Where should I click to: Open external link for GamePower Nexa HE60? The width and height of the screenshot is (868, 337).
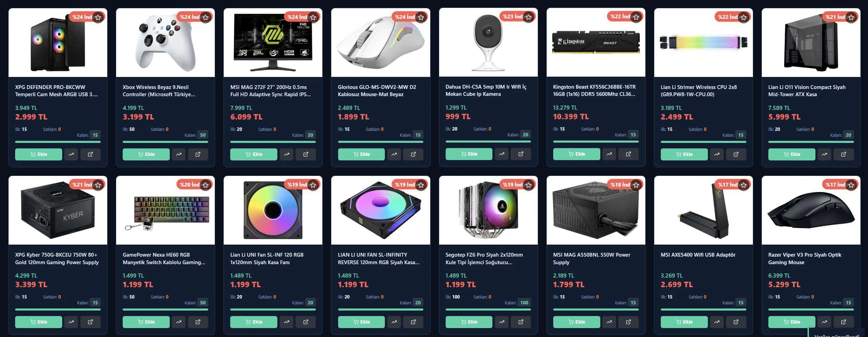pyautogui.click(x=198, y=322)
